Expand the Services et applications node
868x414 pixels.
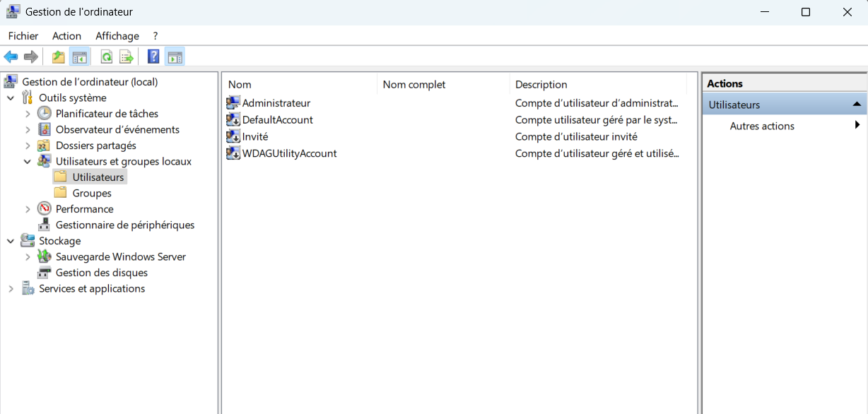[11, 289]
